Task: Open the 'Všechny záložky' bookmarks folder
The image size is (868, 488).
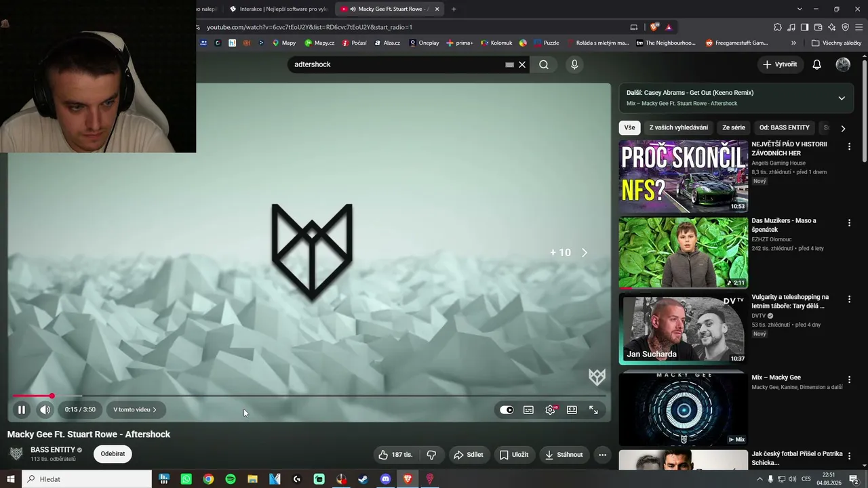Action: (836, 43)
